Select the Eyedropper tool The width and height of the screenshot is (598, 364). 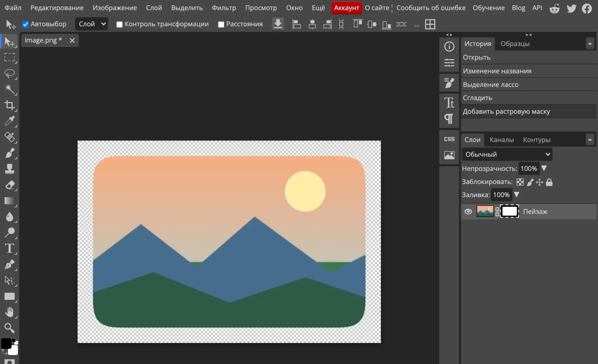(10, 121)
